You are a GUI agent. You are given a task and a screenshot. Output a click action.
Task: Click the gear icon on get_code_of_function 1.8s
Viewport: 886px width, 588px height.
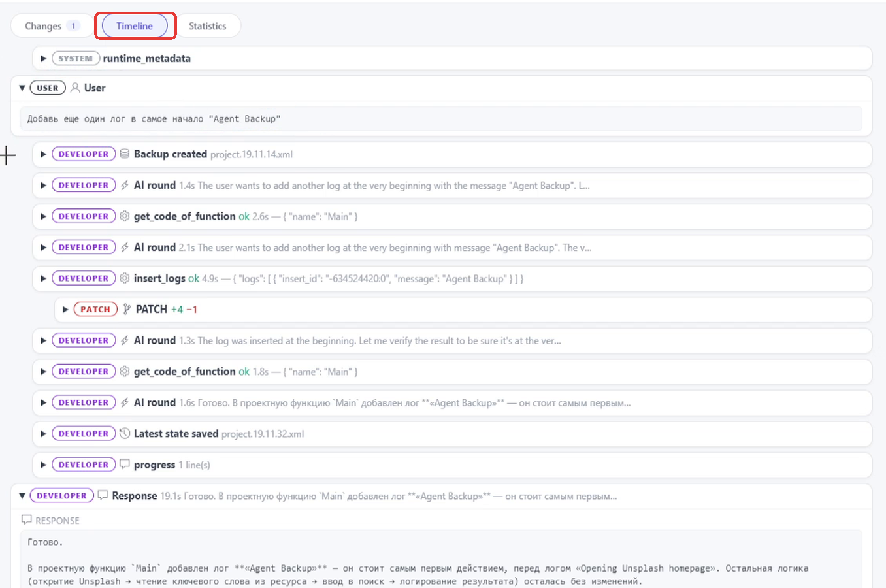[x=125, y=372]
